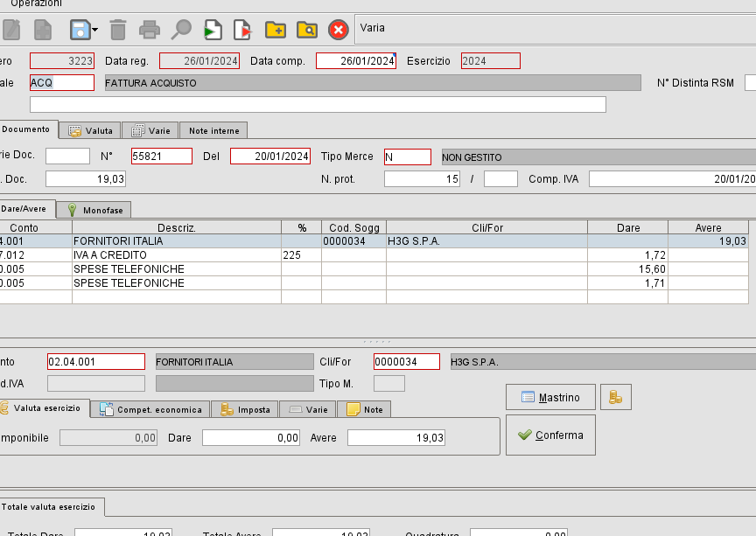Viewport: 756px width, 536px height.
Task: Click the Conferma button
Action: click(x=550, y=435)
